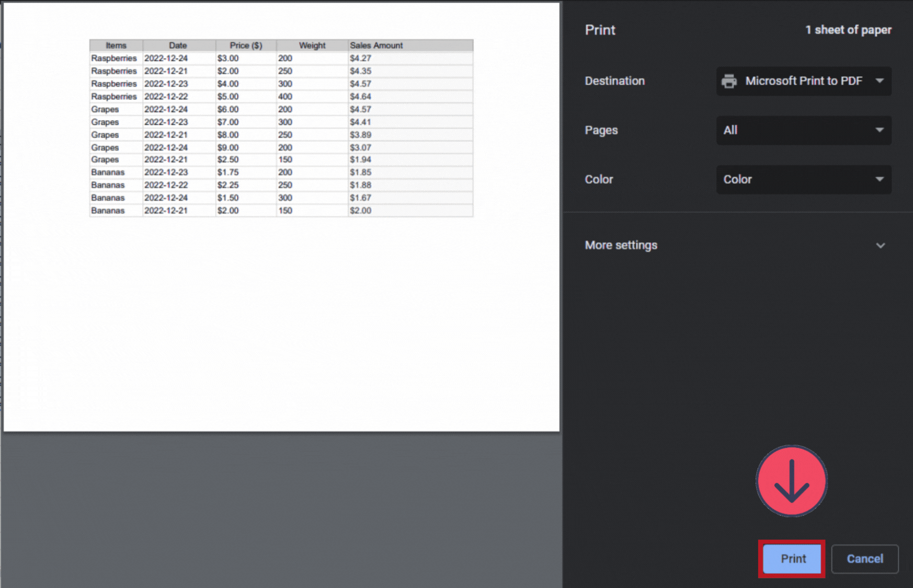Click the Pages label
Image resolution: width=913 pixels, height=588 pixels.
click(601, 130)
